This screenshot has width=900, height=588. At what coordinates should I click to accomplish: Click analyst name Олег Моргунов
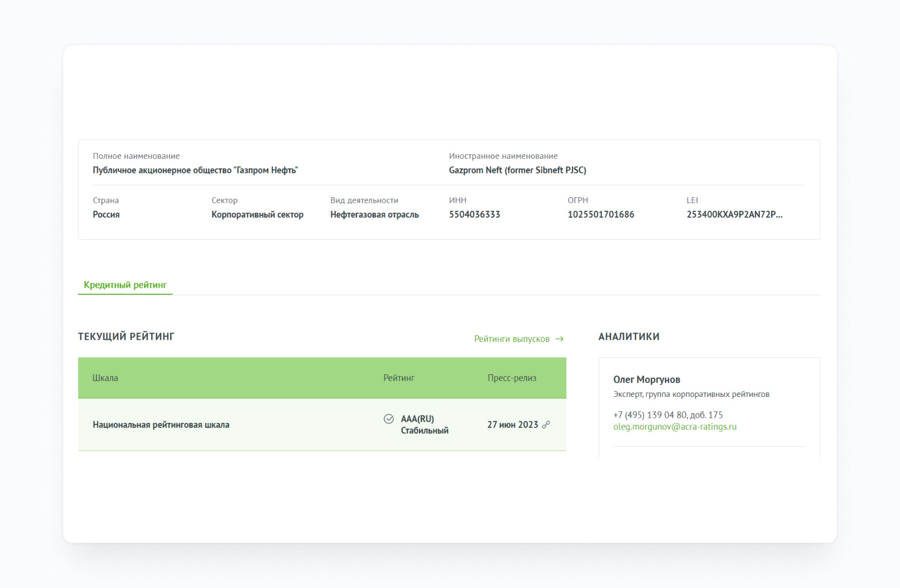click(x=647, y=379)
